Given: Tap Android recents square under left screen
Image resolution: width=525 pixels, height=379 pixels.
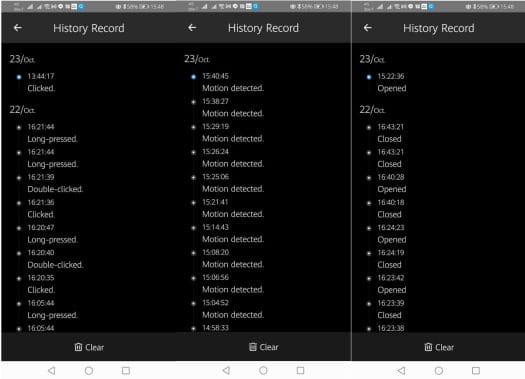Looking at the screenshot, I should coord(126,371).
